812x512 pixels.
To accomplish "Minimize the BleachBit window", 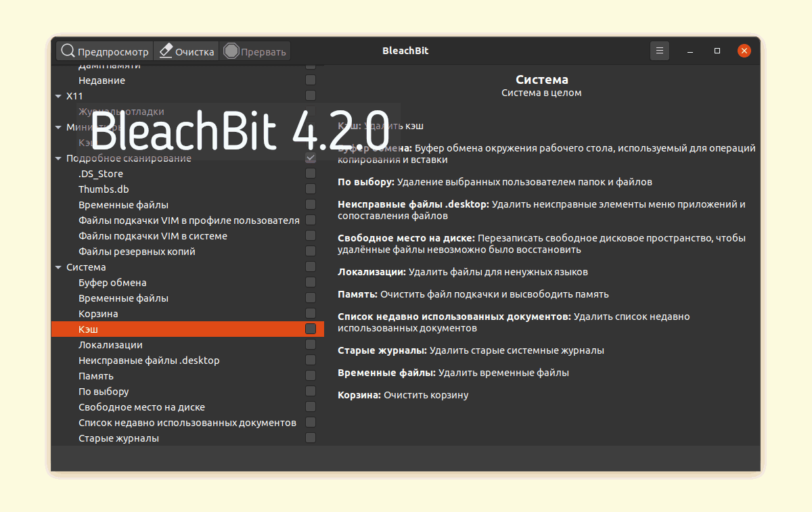I will point(690,51).
